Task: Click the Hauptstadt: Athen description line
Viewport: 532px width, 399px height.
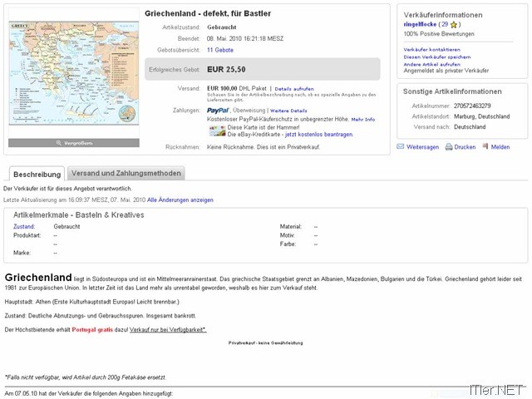Action: pyautogui.click(x=92, y=302)
